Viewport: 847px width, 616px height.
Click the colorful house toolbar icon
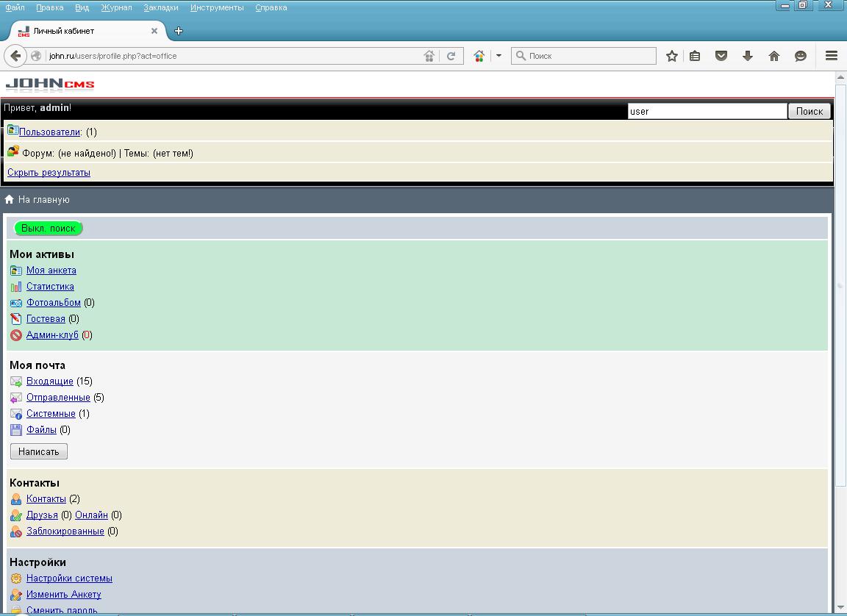pos(479,56)
